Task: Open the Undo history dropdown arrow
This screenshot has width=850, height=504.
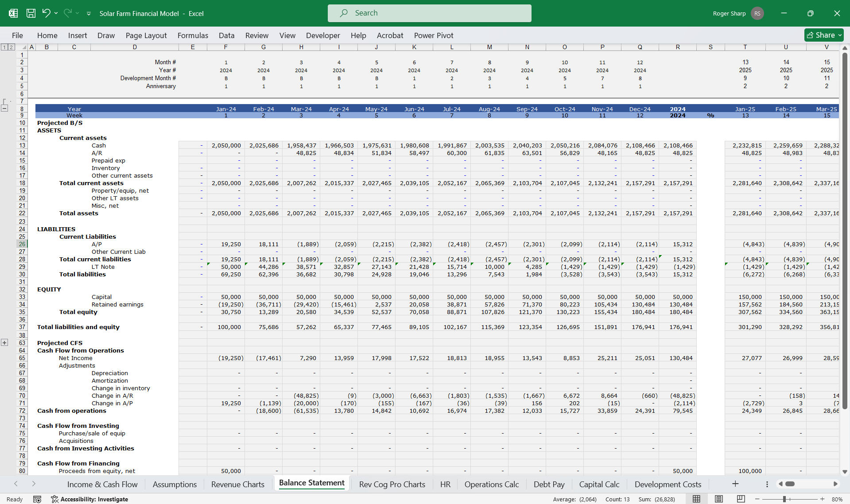Action: click(x=56, y=13)
